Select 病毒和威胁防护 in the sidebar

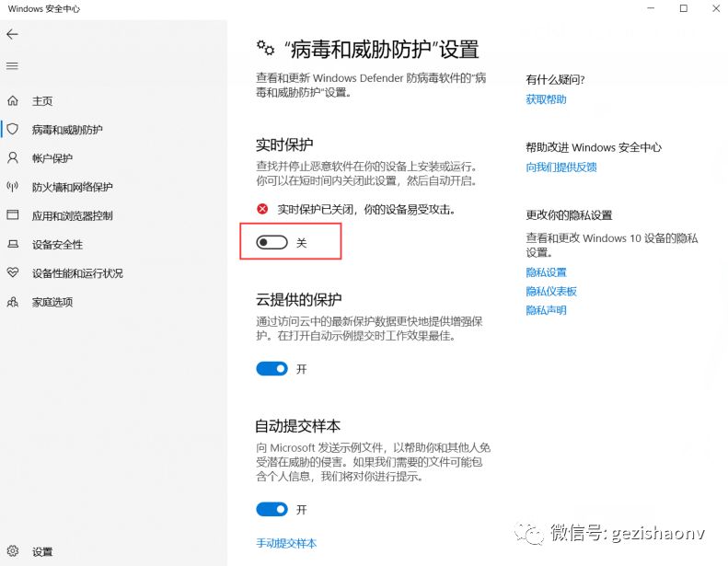pos(67,130)
